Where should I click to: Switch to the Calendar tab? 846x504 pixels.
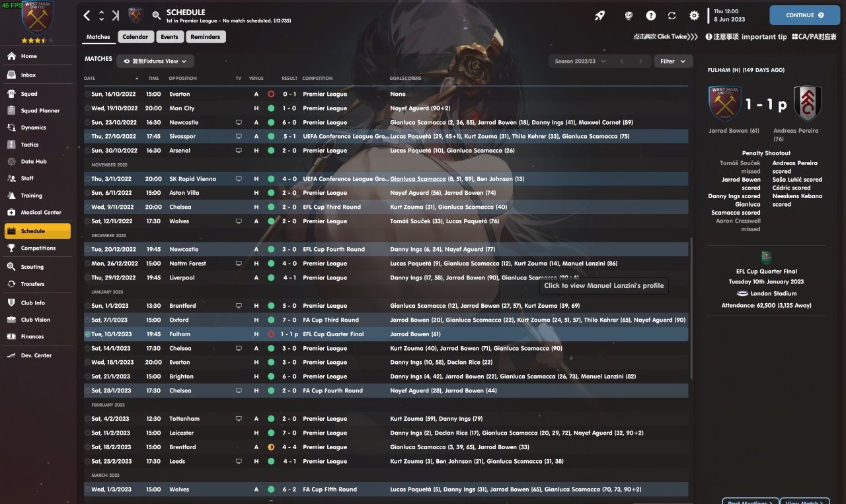(136, 37)
